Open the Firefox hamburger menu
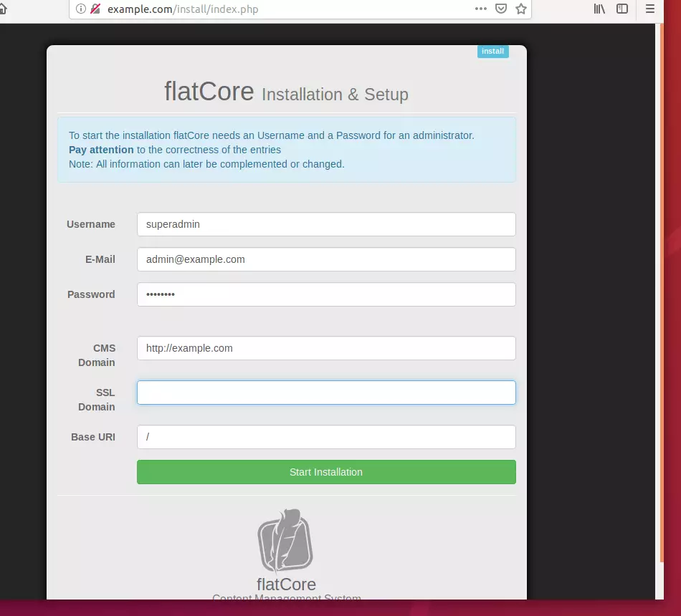This screenshot has width=681, height=616. point(650,9)
